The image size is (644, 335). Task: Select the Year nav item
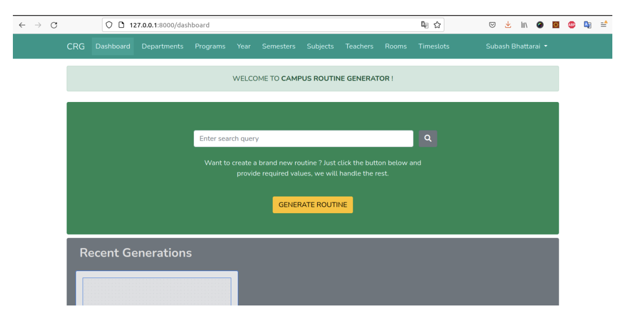(244, 46)
